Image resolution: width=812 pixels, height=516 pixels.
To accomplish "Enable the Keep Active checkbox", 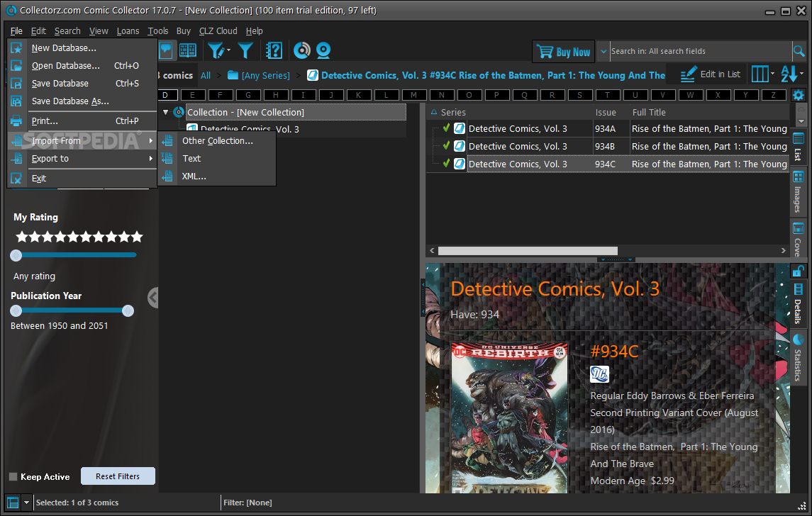I will click(x=13, y=477).
